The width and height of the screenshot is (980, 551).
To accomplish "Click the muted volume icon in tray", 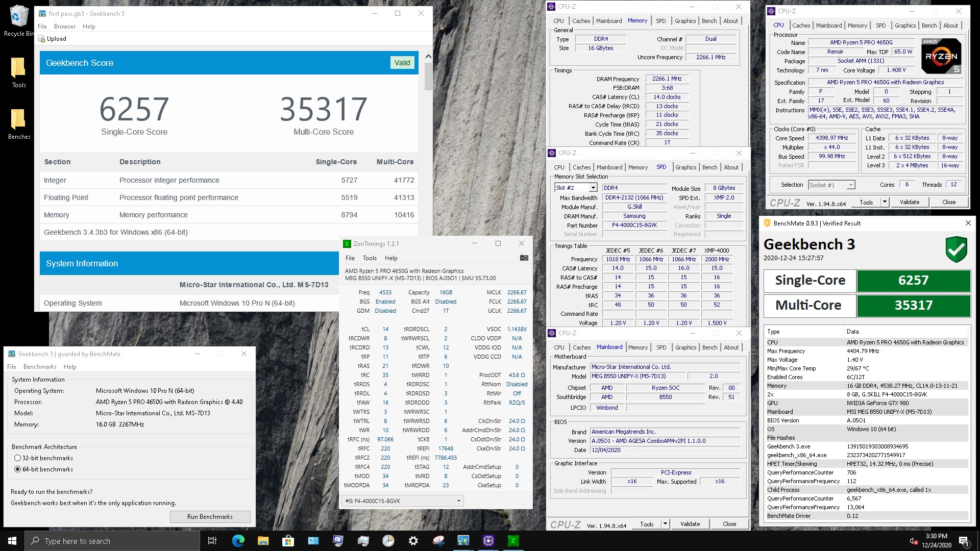I will pos(914,541).
